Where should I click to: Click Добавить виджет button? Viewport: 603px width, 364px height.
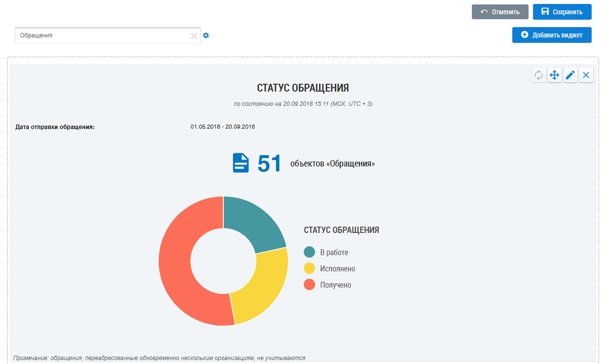(x=552, y=35)
